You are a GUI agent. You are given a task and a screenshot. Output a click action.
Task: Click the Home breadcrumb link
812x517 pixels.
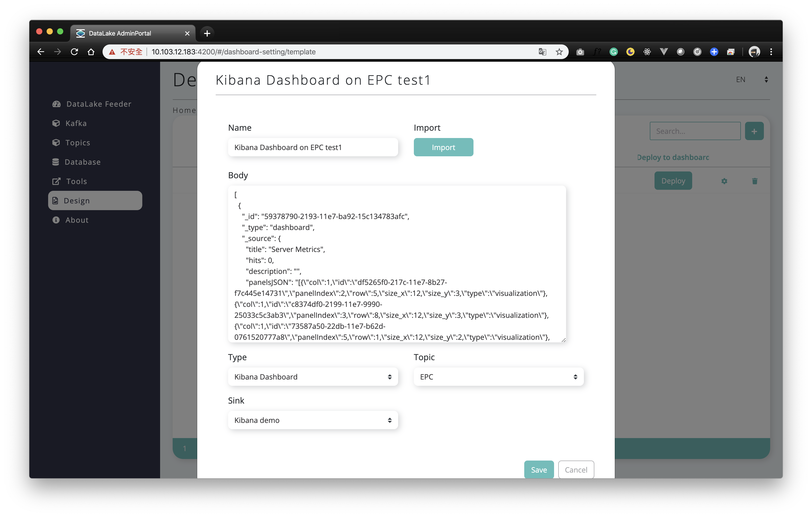(184, 110)
